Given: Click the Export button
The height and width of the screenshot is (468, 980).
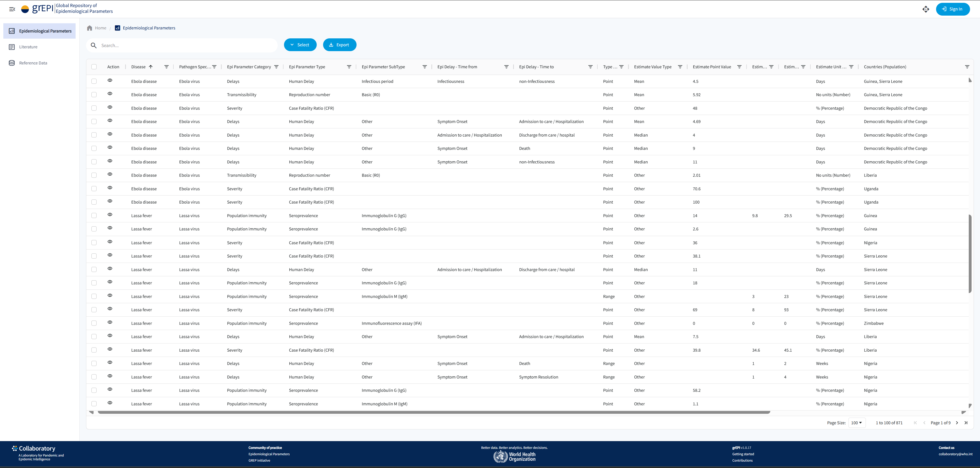Looking at the screenshot, I should [339, 44].
